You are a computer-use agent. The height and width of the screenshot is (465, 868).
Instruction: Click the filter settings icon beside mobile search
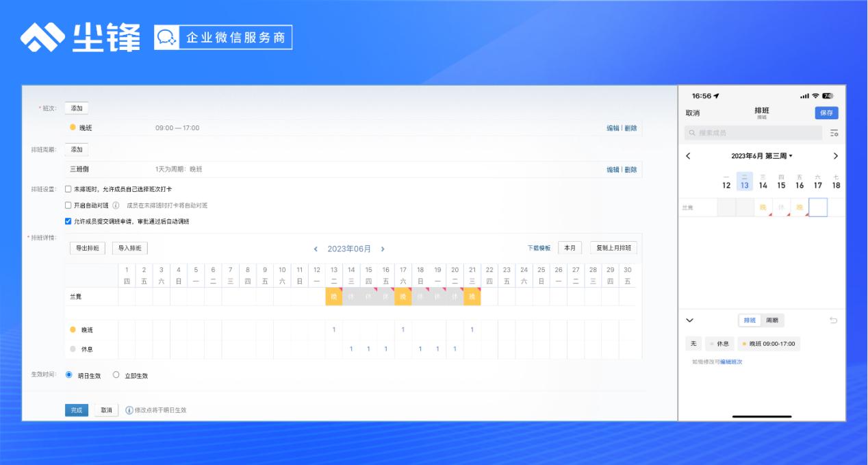833,133
